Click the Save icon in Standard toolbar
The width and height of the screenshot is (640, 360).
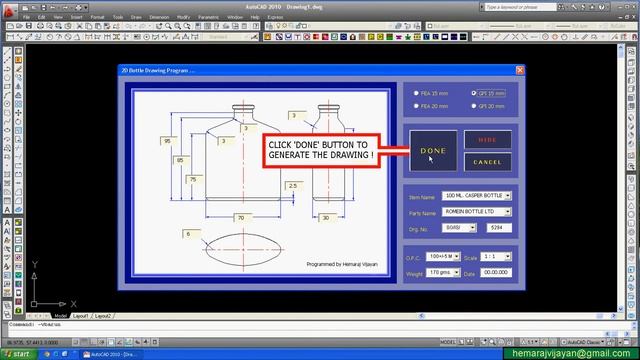click(x=29, y=26)
